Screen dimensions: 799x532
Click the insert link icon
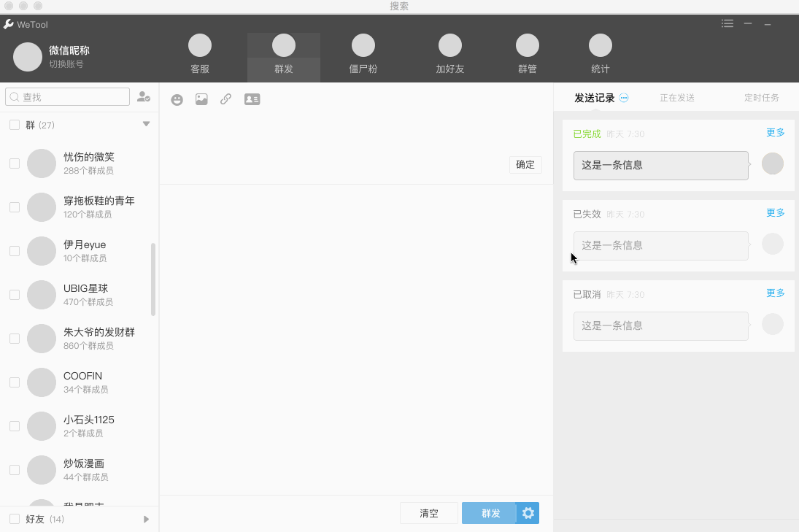(226, 99)
